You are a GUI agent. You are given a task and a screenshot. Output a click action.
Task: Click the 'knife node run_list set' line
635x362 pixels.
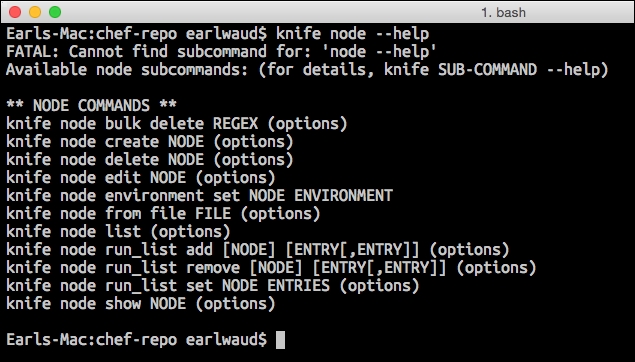click(213, 285)
